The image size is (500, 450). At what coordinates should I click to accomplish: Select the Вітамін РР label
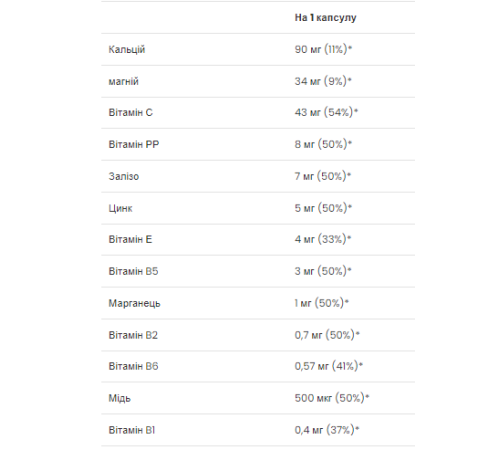tap(134, 144)
